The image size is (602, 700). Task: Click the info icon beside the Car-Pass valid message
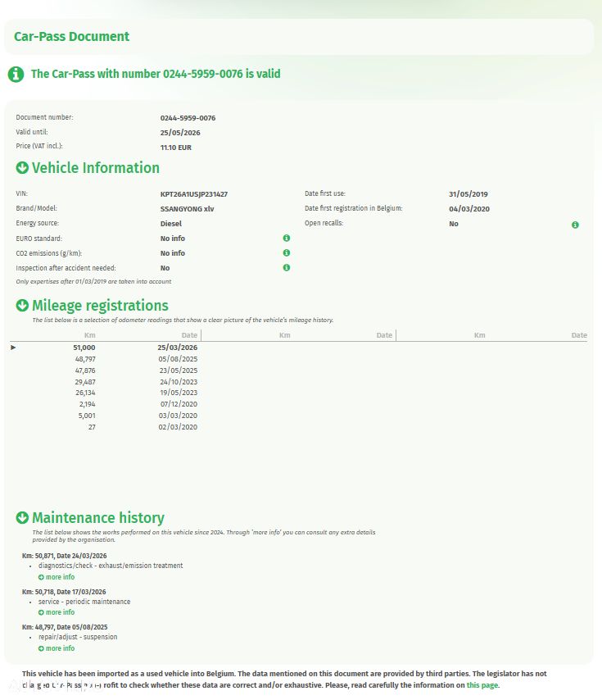pos(16,74)
